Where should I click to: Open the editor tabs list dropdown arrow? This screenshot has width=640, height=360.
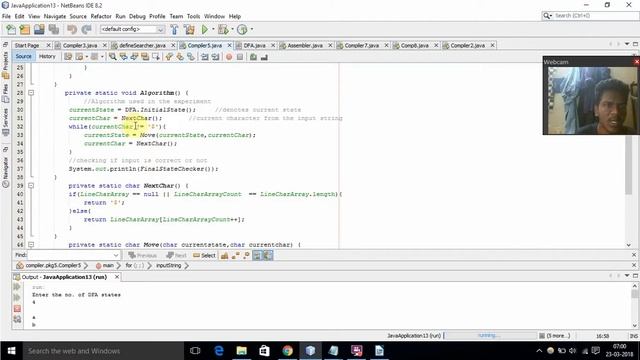tap(627, 44)
